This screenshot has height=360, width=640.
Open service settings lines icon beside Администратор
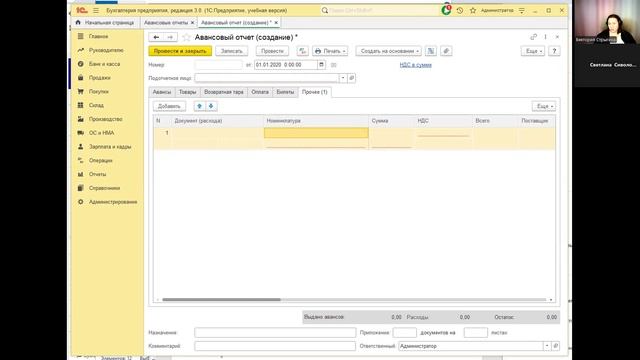pyautogui.click(x=522, y=10)
